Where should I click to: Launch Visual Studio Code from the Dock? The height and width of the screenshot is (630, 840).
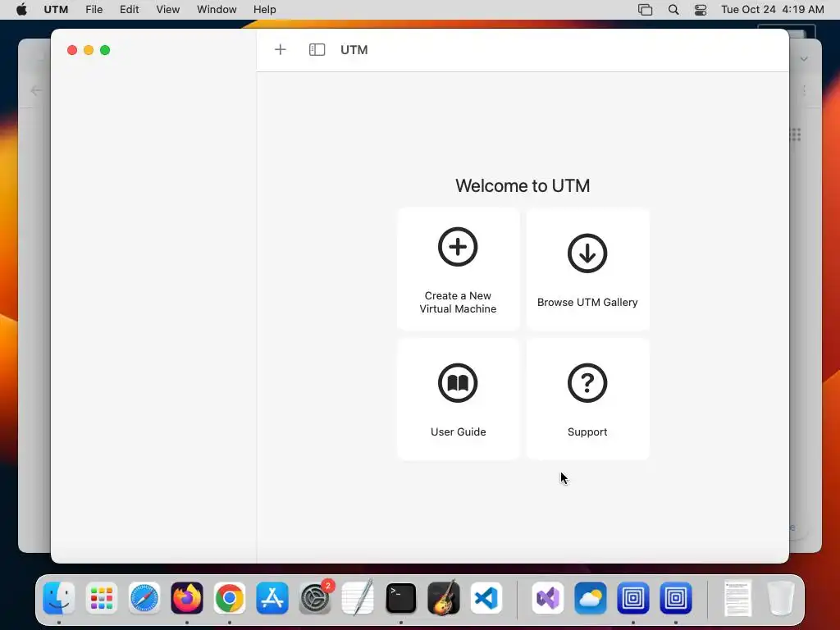click(486, 598)
